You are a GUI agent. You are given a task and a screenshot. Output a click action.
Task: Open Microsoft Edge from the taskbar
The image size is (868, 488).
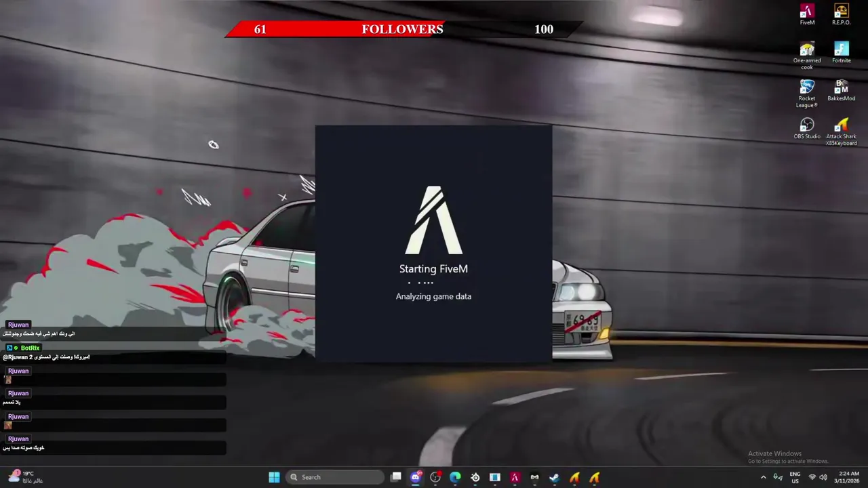tap(455, 477)
